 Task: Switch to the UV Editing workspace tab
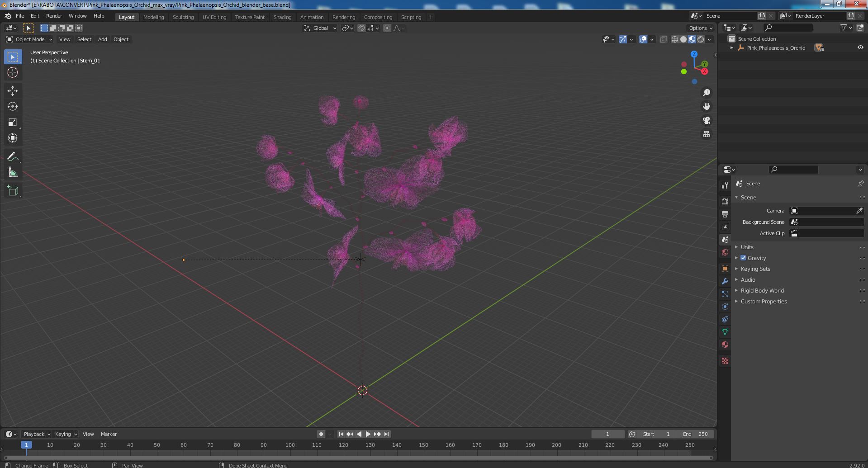214,17
